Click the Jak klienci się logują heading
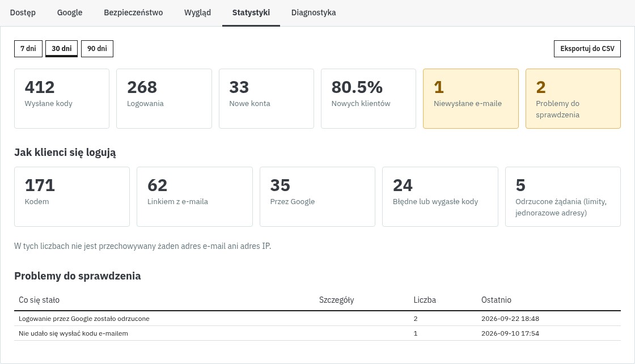The image size is (635, 364). (x=65, y=153)
